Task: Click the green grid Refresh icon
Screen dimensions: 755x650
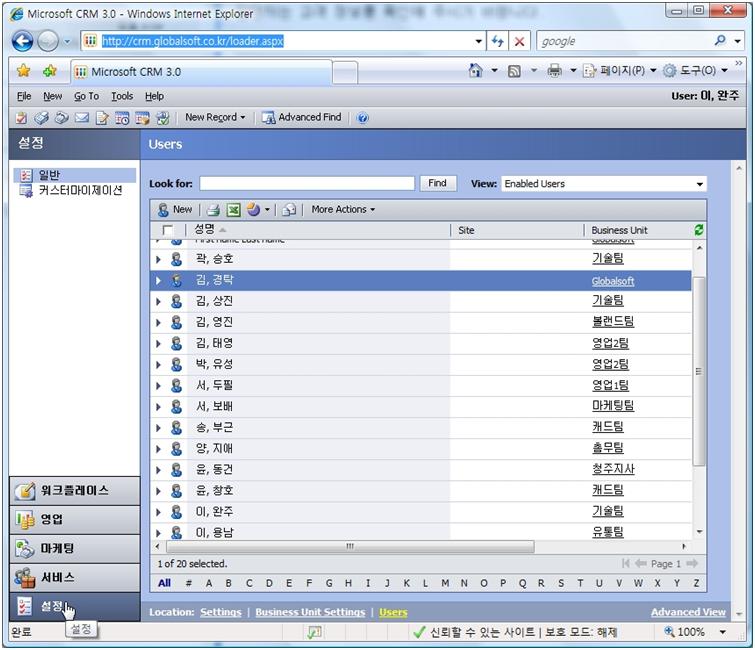Action: 699,230
